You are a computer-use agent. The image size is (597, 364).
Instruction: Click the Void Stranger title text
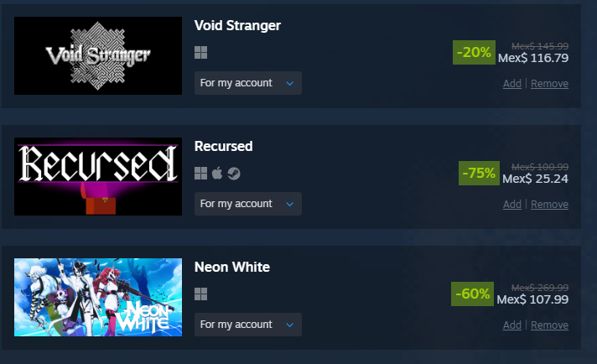[x=237, y=25]
